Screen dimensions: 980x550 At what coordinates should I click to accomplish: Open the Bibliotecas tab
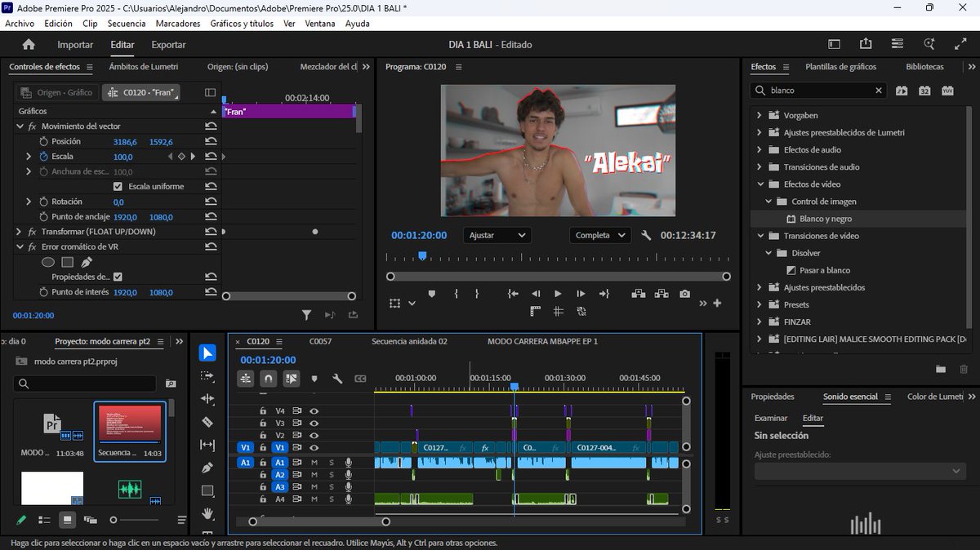coord(924,66)
